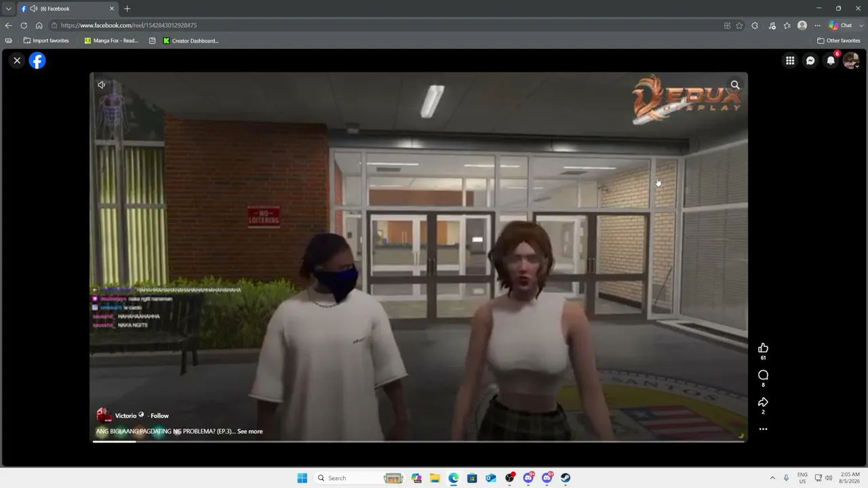The height and width of the screenshot is (488, 868).
Task: Click the taskbar Search box
Action: tap(360, 478)
